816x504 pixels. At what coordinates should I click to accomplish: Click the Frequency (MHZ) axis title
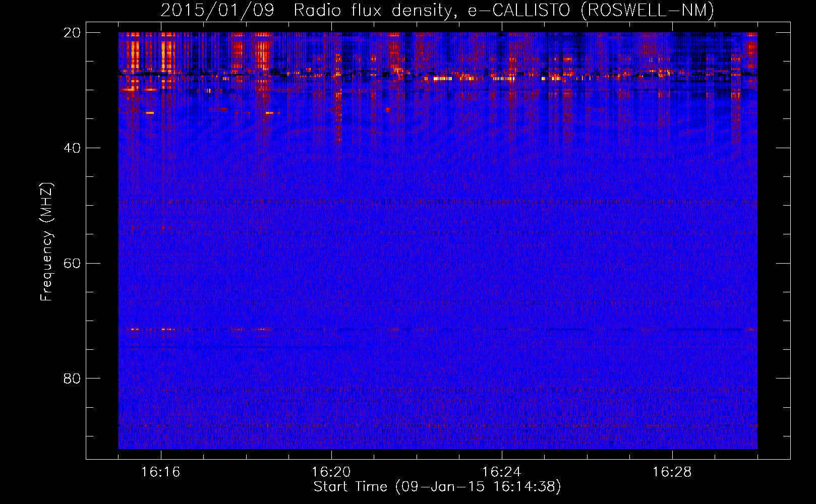tap(46, 242)
